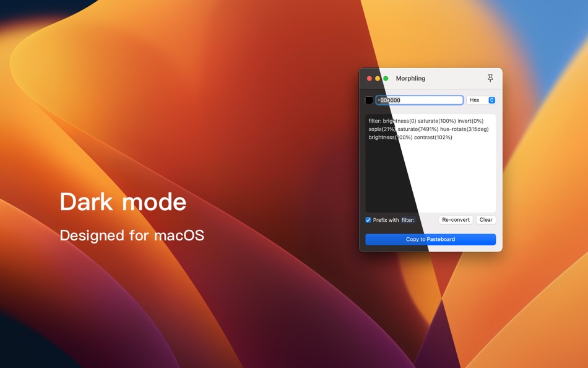
Task: Click inside the filter output text area
Action: click(x=431, y=164)
